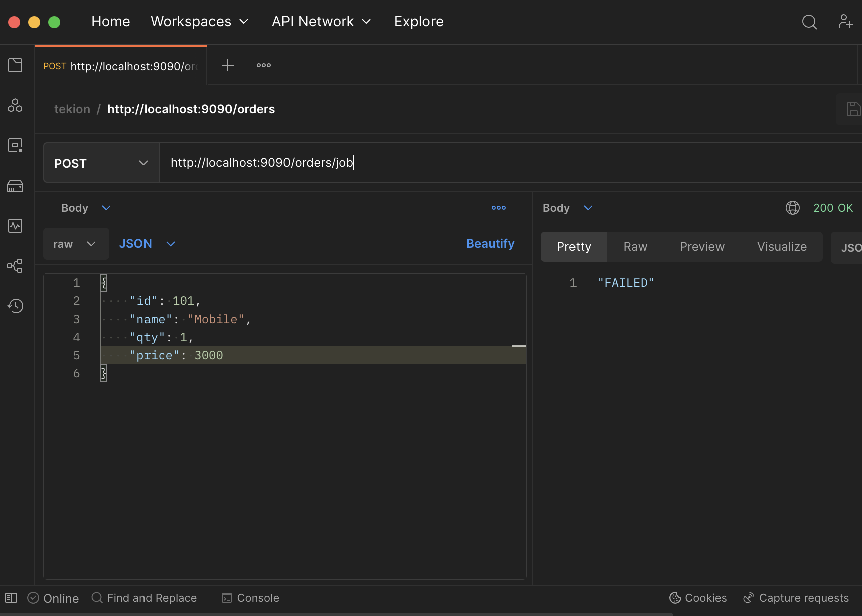Click the JSON editor scrollbar

(519, 346)
